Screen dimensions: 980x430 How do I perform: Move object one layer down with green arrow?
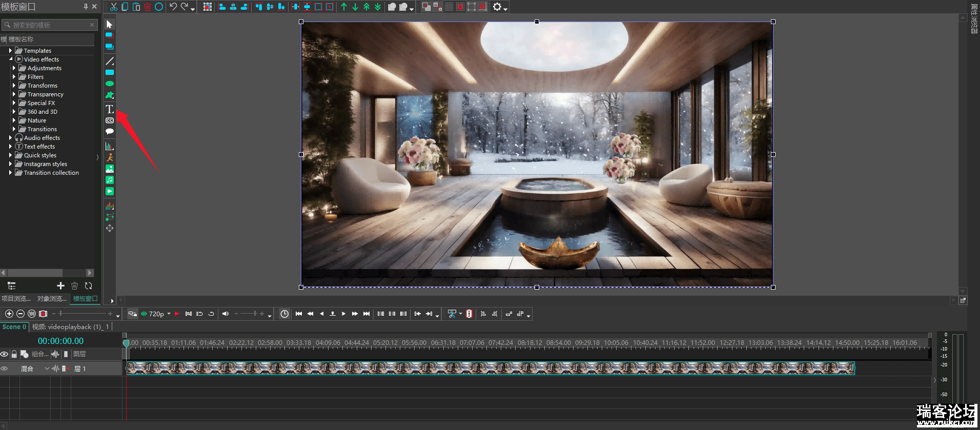[355, 7]
